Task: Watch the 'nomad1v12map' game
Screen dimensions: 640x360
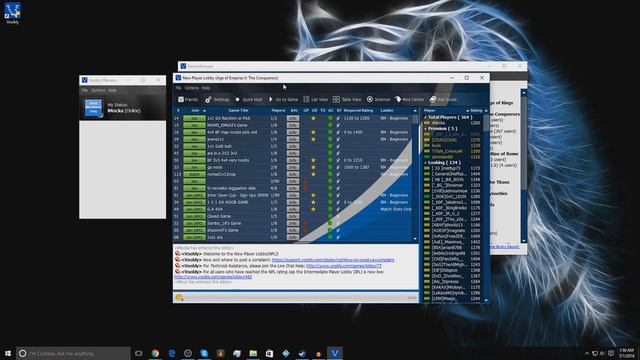Action: point(194,174)
